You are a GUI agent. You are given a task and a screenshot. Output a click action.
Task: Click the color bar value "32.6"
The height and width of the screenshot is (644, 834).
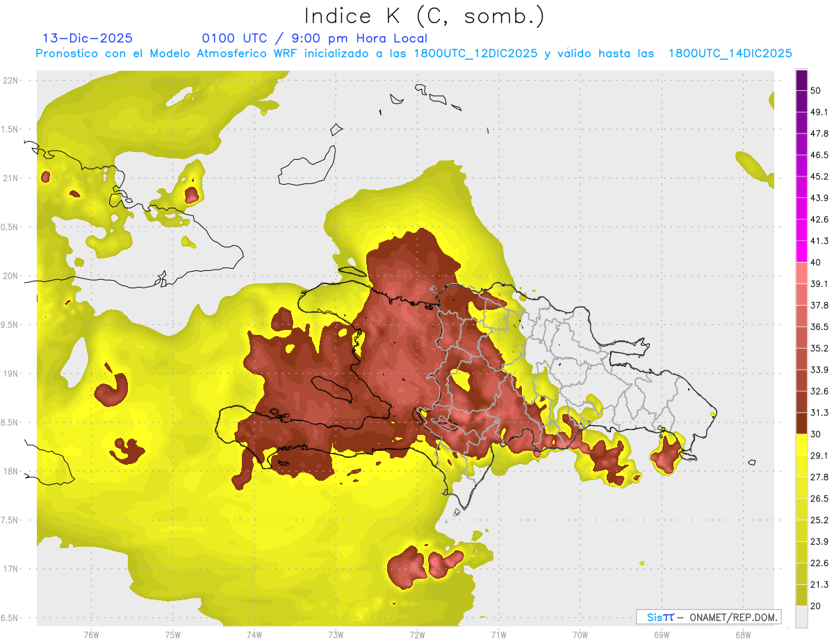[x=819, y=391]
